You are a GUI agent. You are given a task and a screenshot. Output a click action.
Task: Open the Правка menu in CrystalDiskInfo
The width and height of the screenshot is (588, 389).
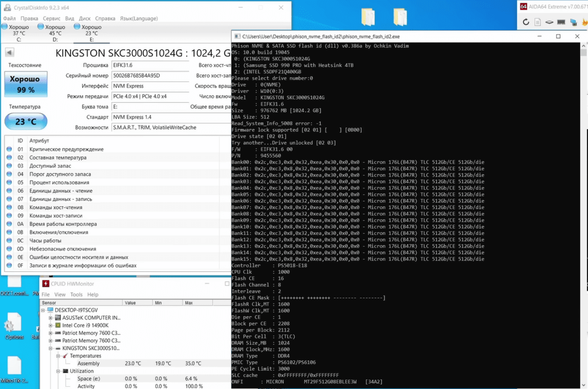click(x=29, y=18)
